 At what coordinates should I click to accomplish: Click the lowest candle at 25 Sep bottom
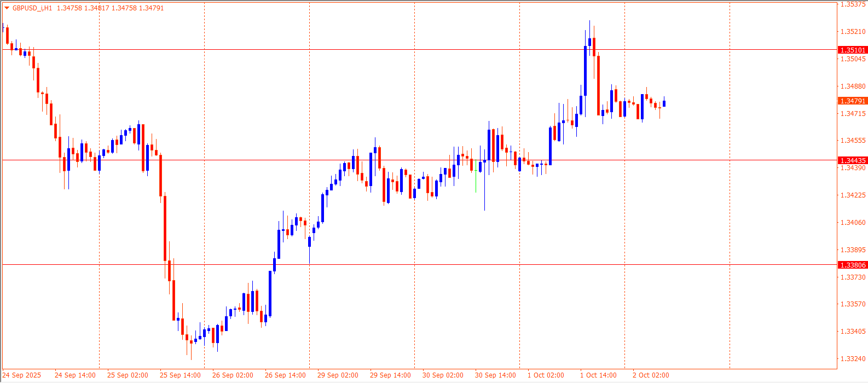click(191, 342)
